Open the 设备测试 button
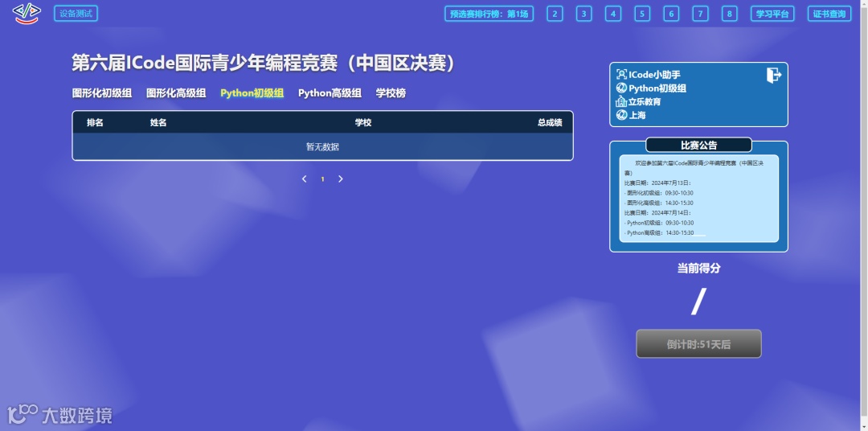This screenshot has width=868, height=431. click(x=76, y=14)
